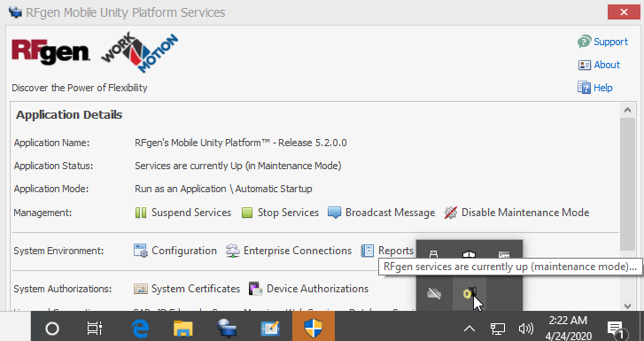
Task: Click the Stop Services green square icon
Action: coord(247,213)
